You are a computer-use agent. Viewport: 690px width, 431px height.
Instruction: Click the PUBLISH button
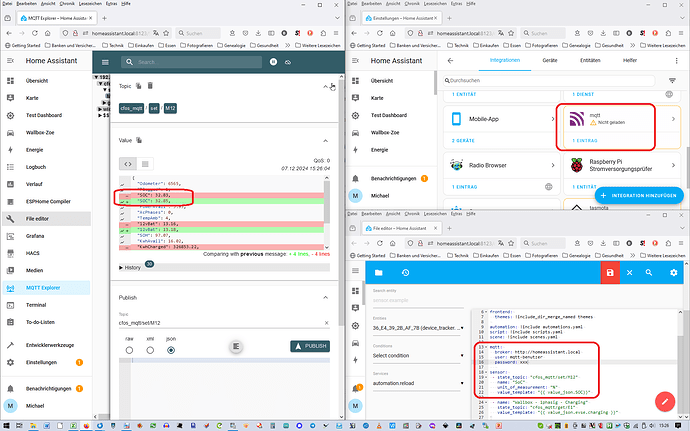(x=310, y=346)
